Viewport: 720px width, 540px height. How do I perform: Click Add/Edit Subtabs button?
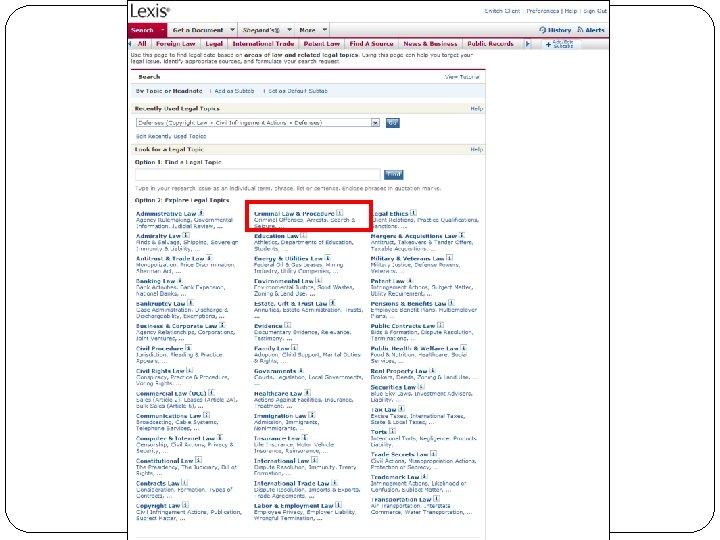pyautogui.click(x=559, y=44)
